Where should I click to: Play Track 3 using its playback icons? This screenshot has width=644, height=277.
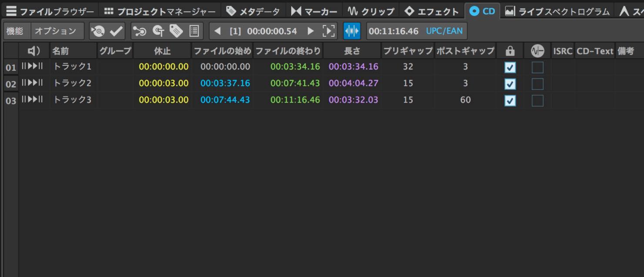click(32, 100)
